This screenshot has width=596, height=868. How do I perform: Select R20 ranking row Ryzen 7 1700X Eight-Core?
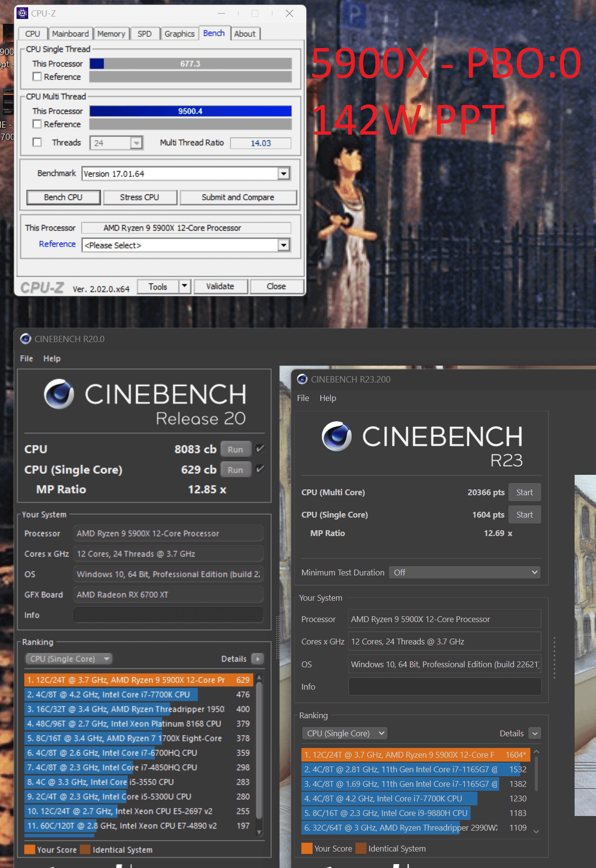[139, 738]
